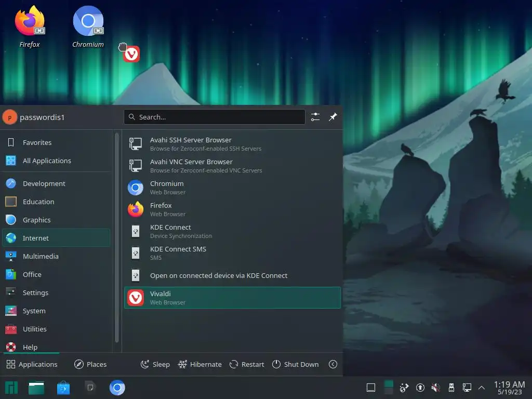532x399 pixels.
Task: Click the Sleep button
Action: pos(155,364)
